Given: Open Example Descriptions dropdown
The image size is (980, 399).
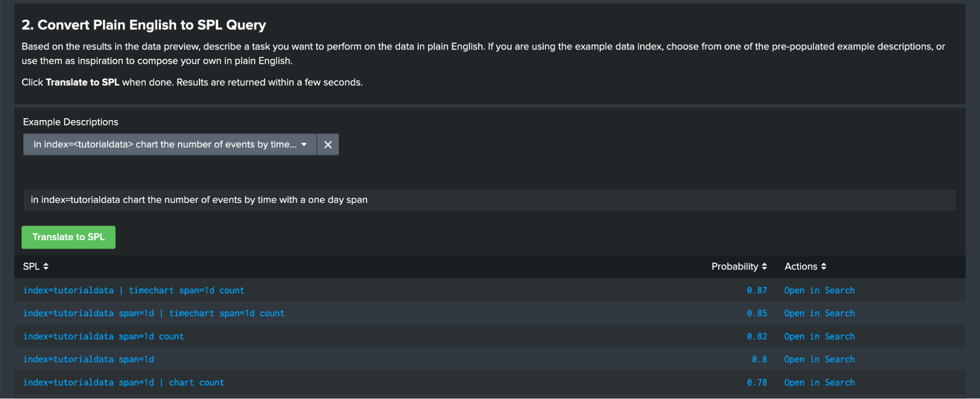Looking at the screenshot, I should click(x=165, y=145).
